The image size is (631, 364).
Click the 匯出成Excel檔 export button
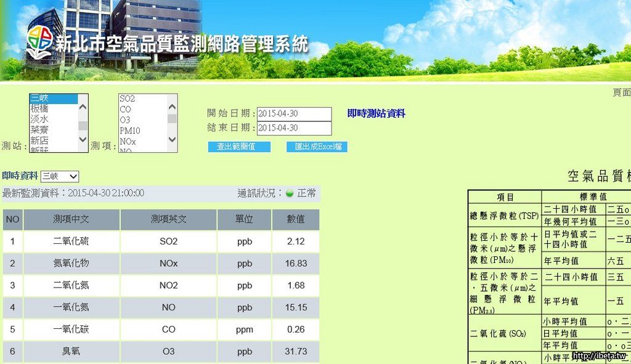317,147
